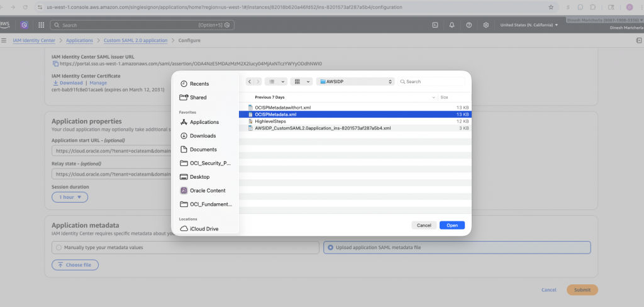Select the OCISPMetadatawithcrt.xml file
Image resolution: width=644 pixels, height=307 pixels.
[282, 108]
